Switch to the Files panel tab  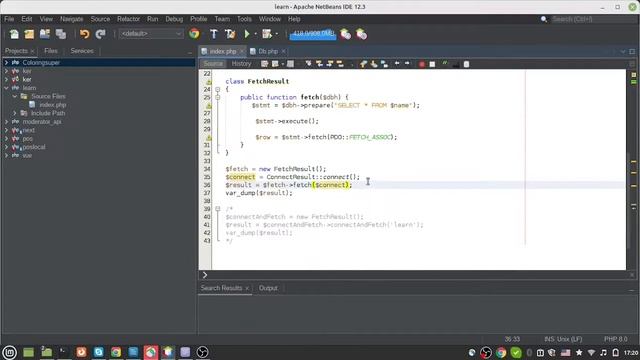(51, 51)
